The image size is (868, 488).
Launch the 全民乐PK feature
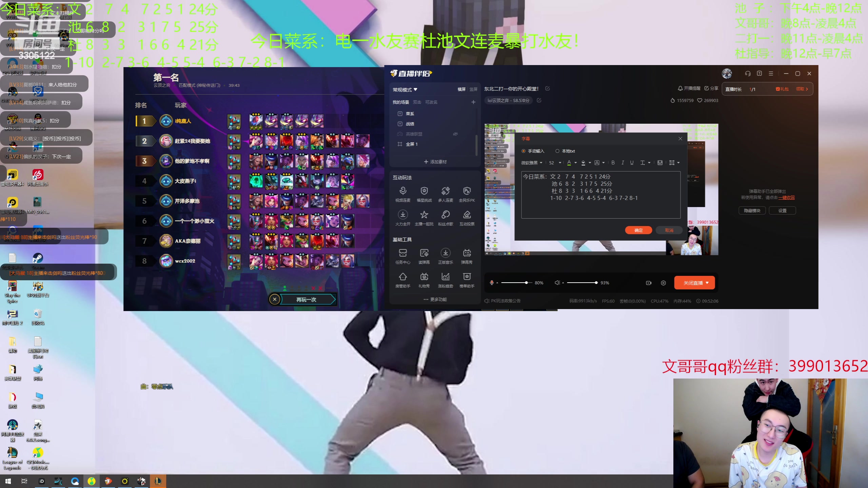[467, 194]
